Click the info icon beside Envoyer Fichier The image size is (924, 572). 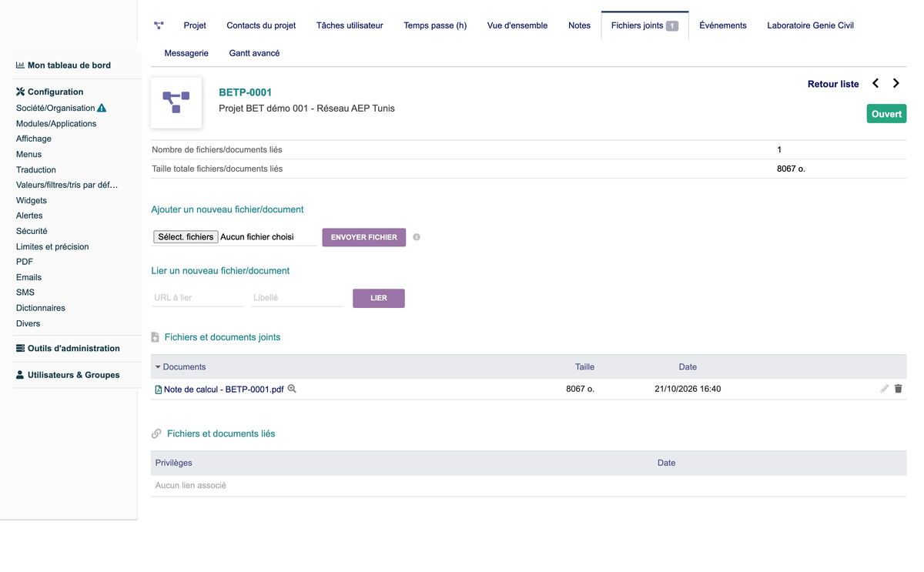(x=417, y=237)
